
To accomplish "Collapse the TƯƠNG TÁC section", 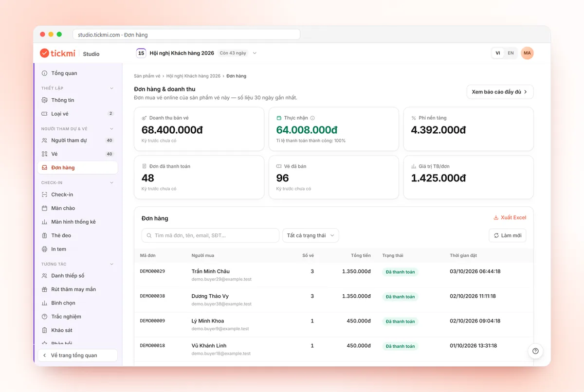I will point(111,264).
